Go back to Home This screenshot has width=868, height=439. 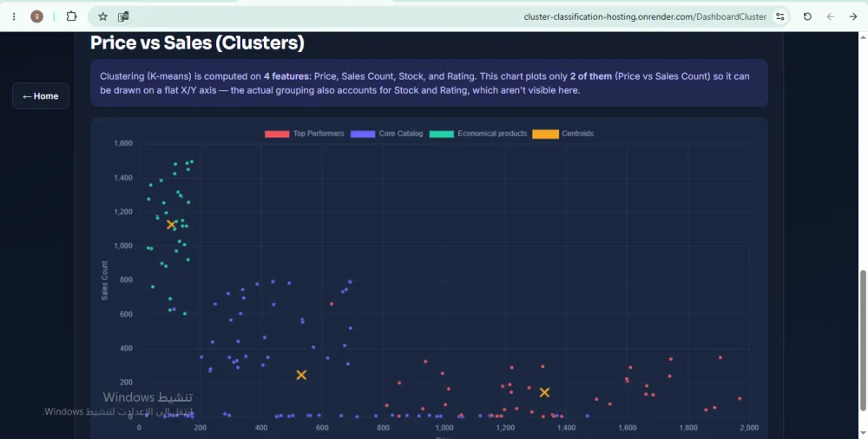[x=41, y=96]
